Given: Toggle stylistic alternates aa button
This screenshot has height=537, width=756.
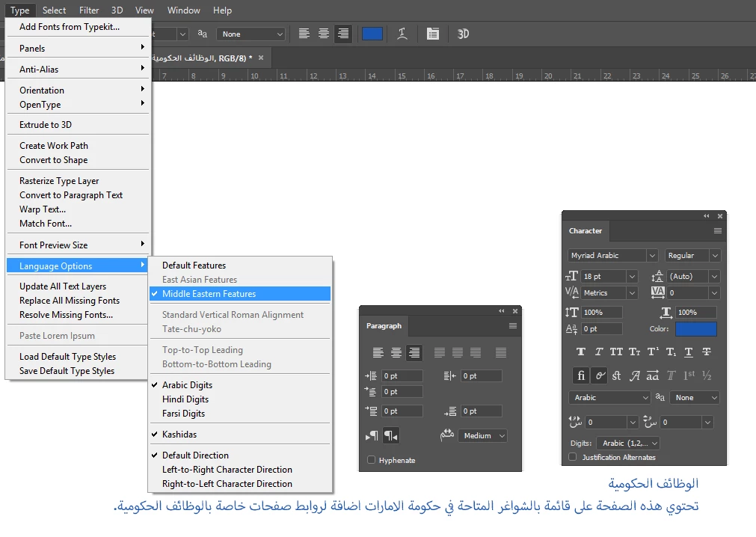Looking at the screenshot, I should [653, 375].
